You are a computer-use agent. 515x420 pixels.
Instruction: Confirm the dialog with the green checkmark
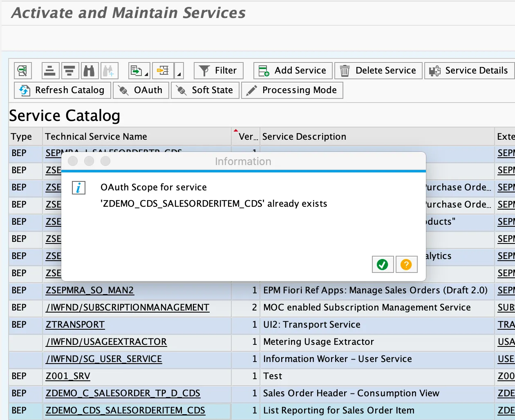(383, 264)
